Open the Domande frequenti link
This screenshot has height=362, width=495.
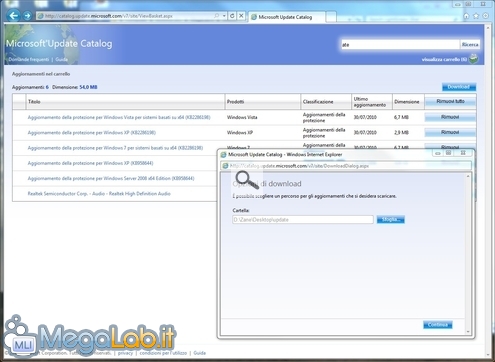[x=29, y=59]
